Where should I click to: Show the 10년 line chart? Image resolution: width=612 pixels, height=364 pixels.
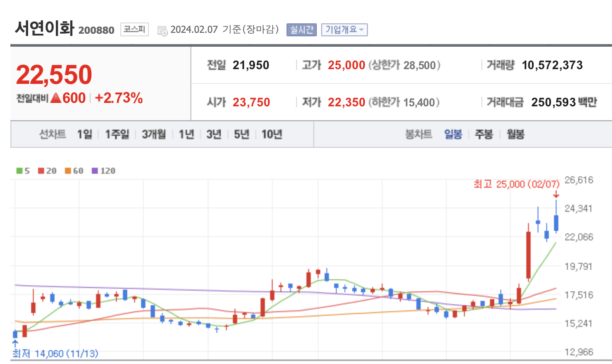pos(272,134)
